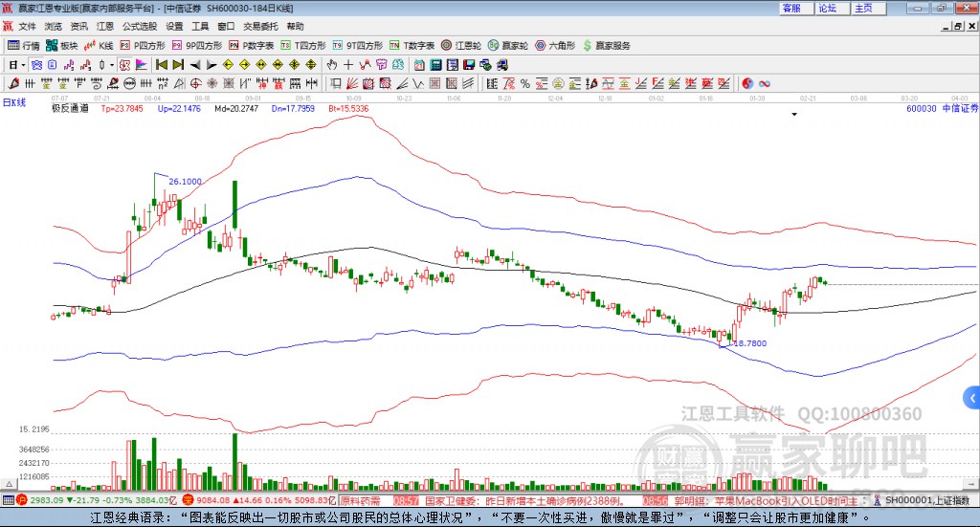Expand the candlestick style dropdown arrow
The height and width of the screenshot is (527, 980).
pyautogui.click(x=112, y=65)
